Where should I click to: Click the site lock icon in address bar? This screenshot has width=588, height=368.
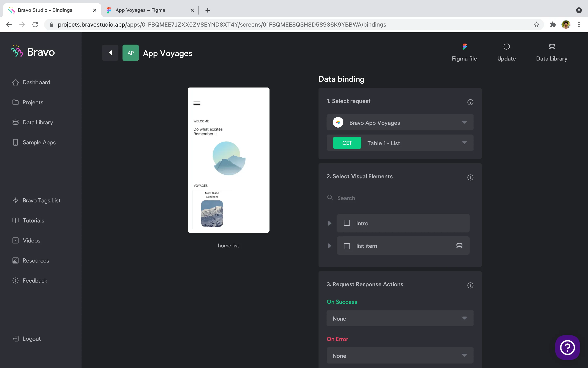(51, 25)
